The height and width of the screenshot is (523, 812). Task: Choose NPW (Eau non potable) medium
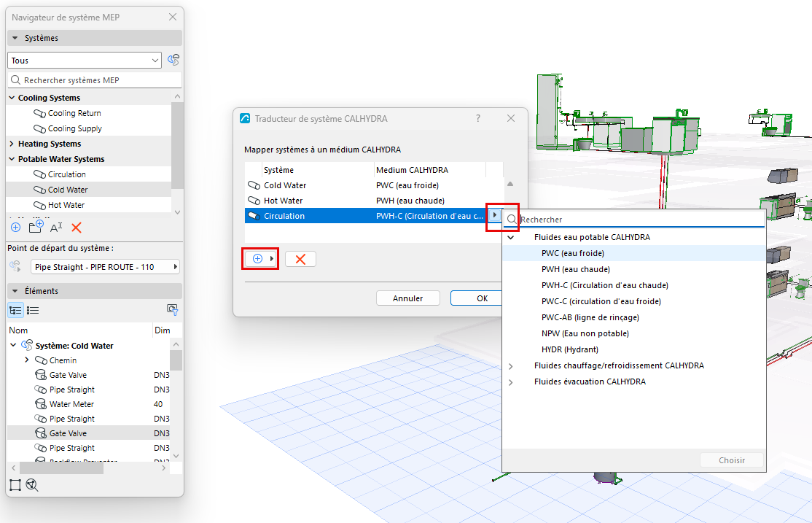tap(585, 333)
